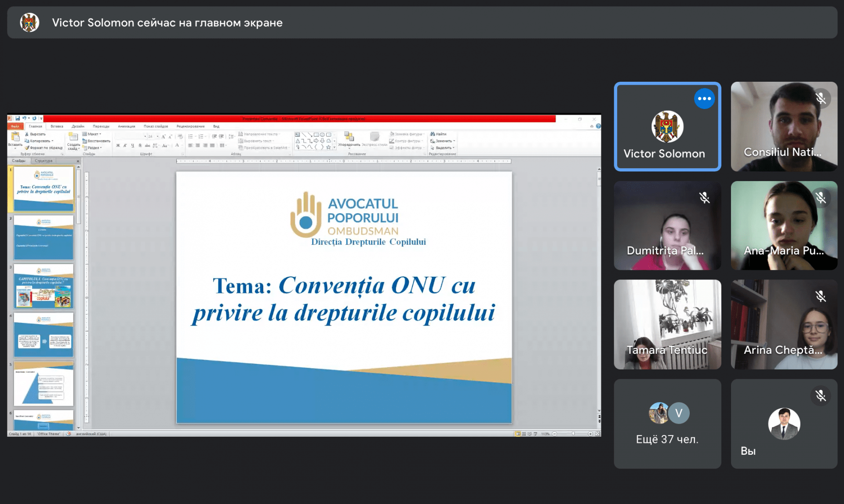
Task: Expand the Макет layout dropdown
Action: [x=92, y=134]
